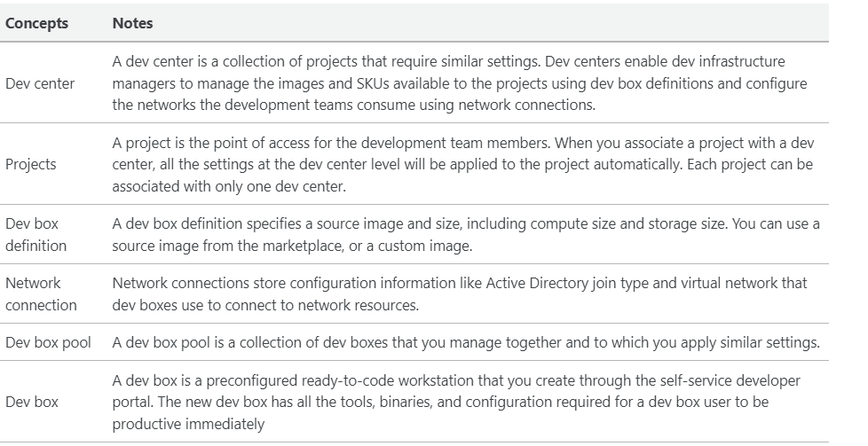The height and width of the screenshot is (446, 868).
Task: Select the Projects concept cell
Action: [x=30, y=164]
